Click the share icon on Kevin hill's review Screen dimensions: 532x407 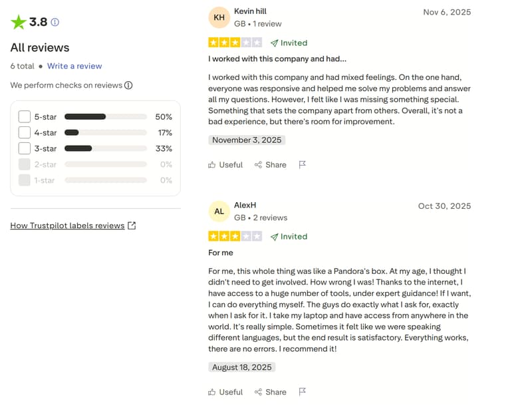[258, 165]
